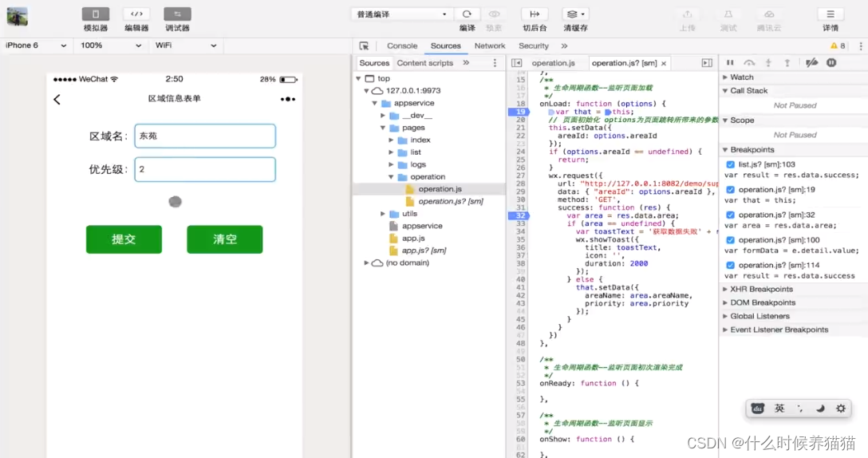Open the Sources navigator more-options menu
Screen dimensions: 868x458
pos(495,63)
